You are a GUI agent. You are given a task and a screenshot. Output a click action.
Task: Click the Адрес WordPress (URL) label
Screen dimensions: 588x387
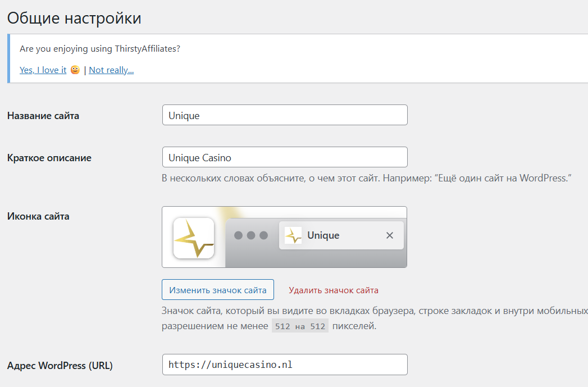click(x=60, y=366)
